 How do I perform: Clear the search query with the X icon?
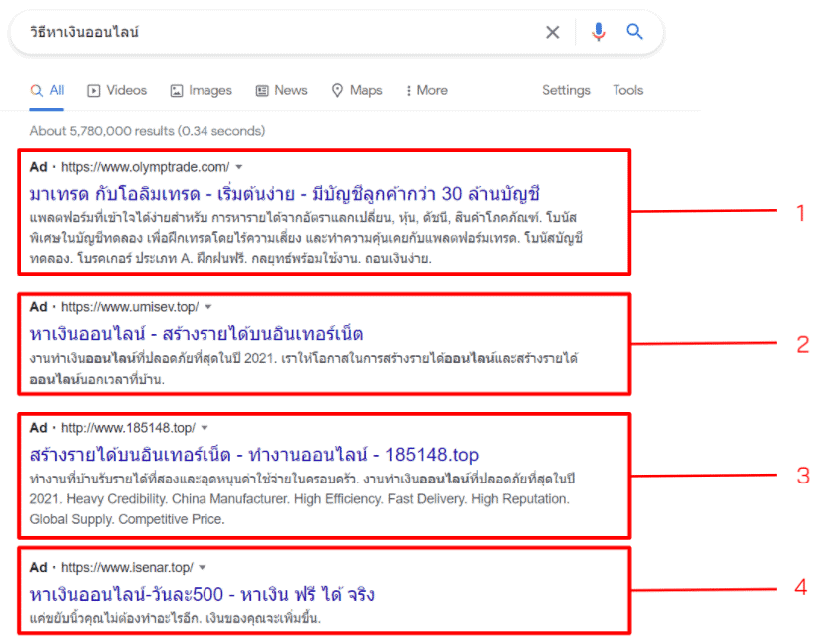(x=552, y=31)
